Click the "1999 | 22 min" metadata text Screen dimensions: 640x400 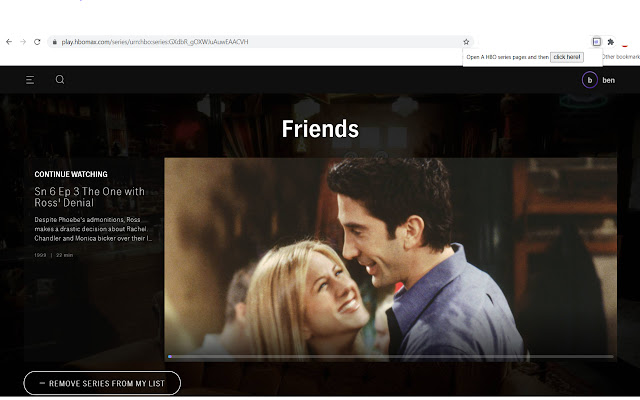coord(53,255)
